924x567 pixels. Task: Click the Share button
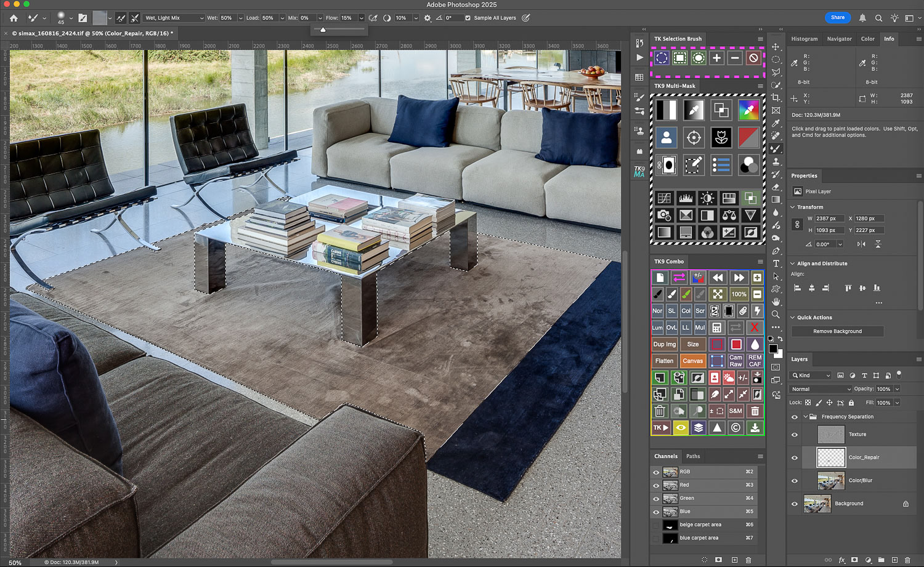pyautogui.click(x=838, y=17)
